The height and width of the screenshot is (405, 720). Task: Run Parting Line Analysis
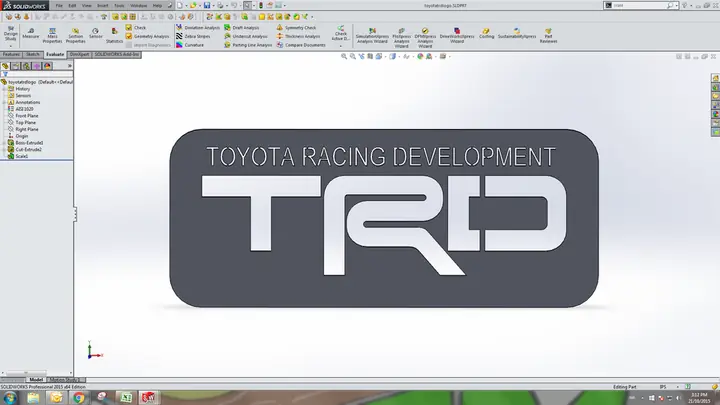248,45
